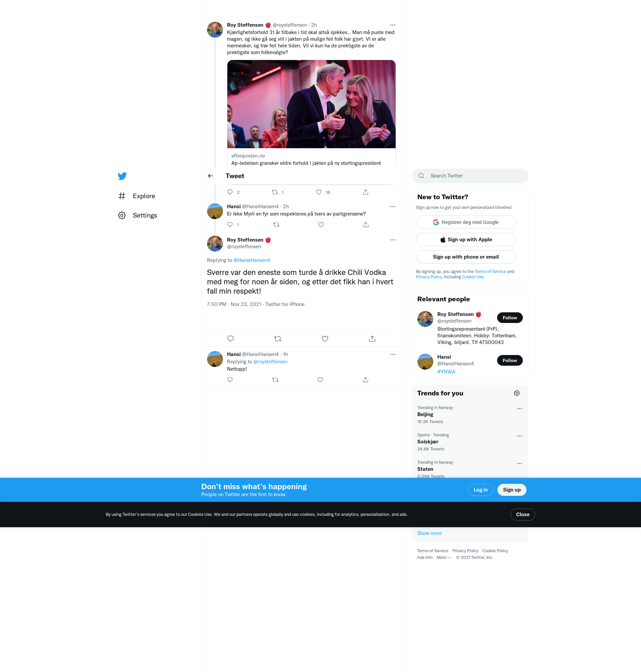
Task: Go back using the arrow icon
Action: pos(210,176)
